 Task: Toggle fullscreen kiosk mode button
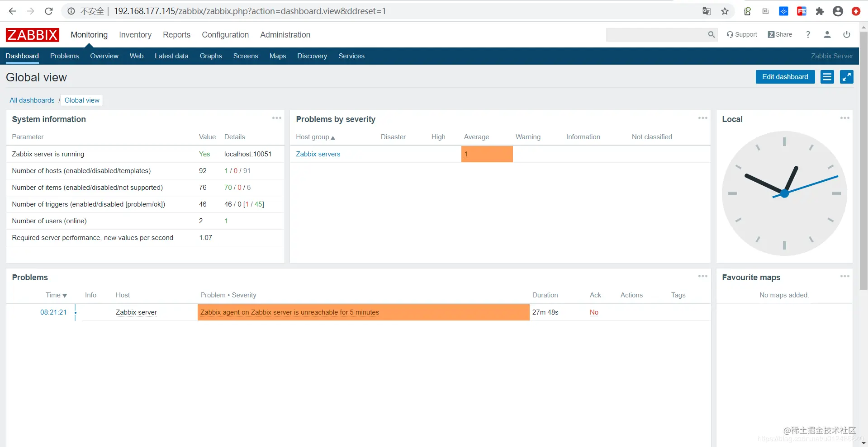point(847,77)
